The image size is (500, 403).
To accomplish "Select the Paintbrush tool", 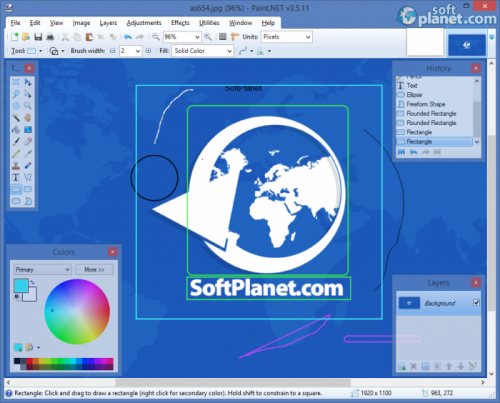I will (16, 142).
